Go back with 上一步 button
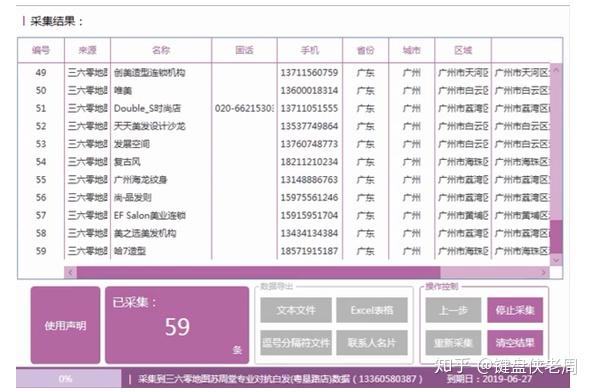Screen dimensions: 594x392 [453, 310]
